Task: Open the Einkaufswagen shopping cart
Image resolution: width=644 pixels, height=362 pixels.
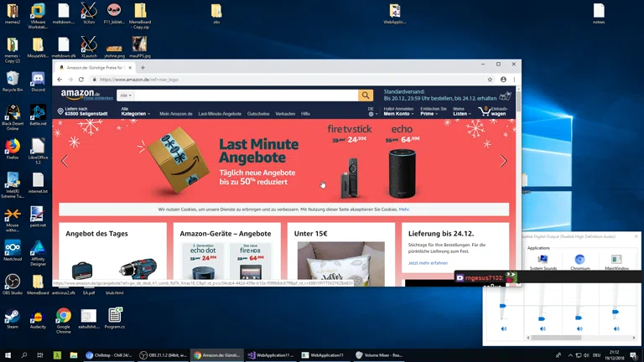Action: tap(495, 111)
